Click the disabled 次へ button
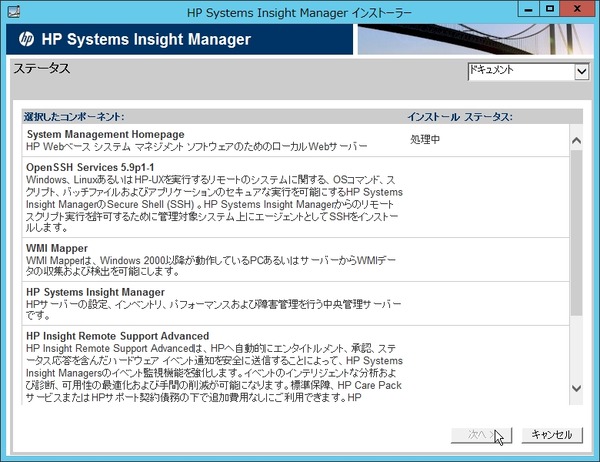 click(481, 435)
